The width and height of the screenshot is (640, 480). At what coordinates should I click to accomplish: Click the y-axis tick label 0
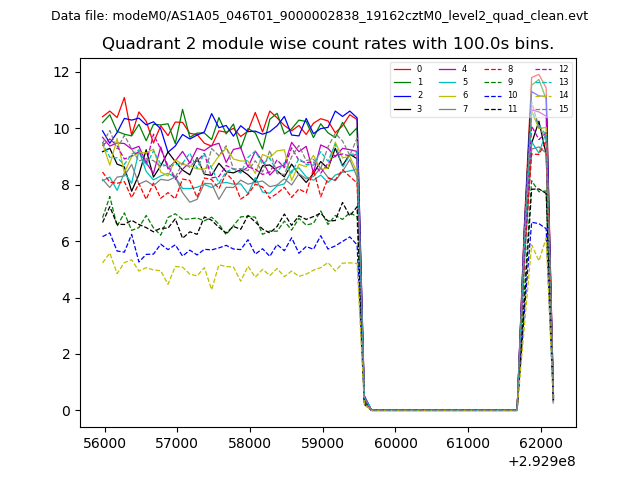pos(66,411)
